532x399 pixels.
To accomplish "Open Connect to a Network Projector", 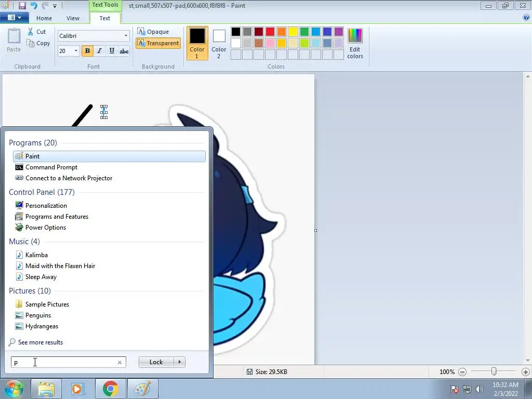I will [x=109, y=178].
